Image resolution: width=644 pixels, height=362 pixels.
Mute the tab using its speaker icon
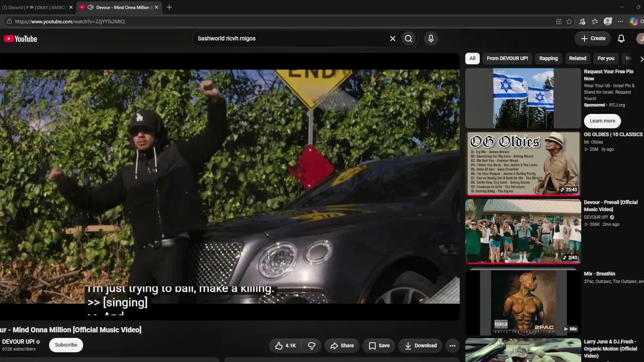coord(91,8)
